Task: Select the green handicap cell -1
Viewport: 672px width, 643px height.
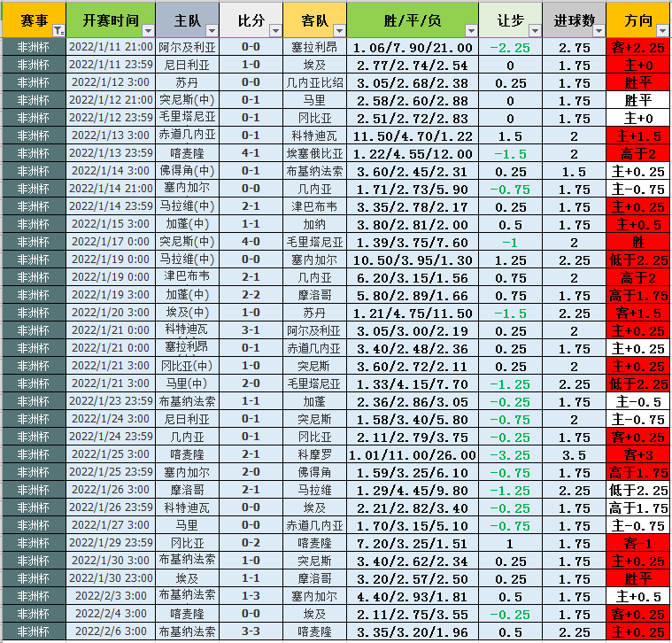Action: (x=510, y=242)
